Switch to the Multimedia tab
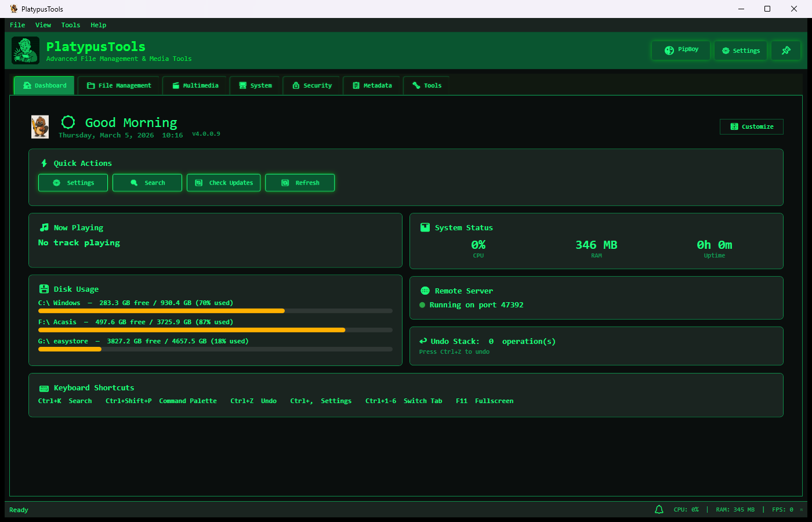The image size is (812, 522). (x=195, y=85)
